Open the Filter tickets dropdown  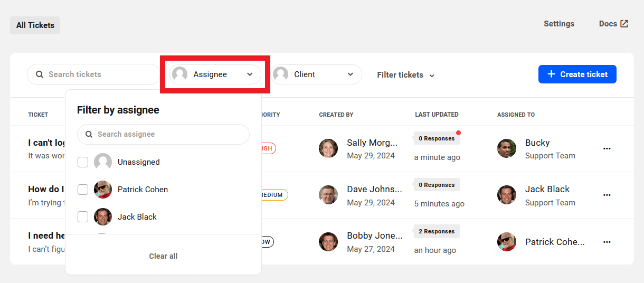pyautogui.click(x=405, y=75)
